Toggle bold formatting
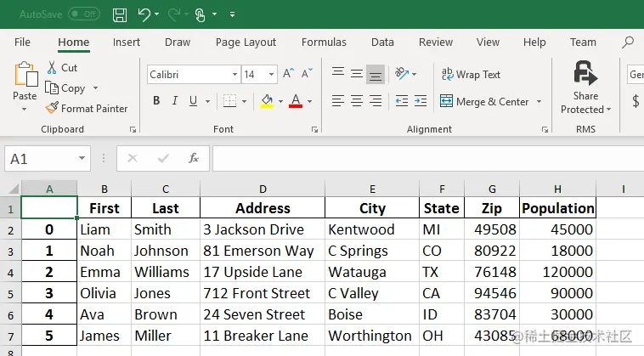The image size is (644, 356). (156, 100)
